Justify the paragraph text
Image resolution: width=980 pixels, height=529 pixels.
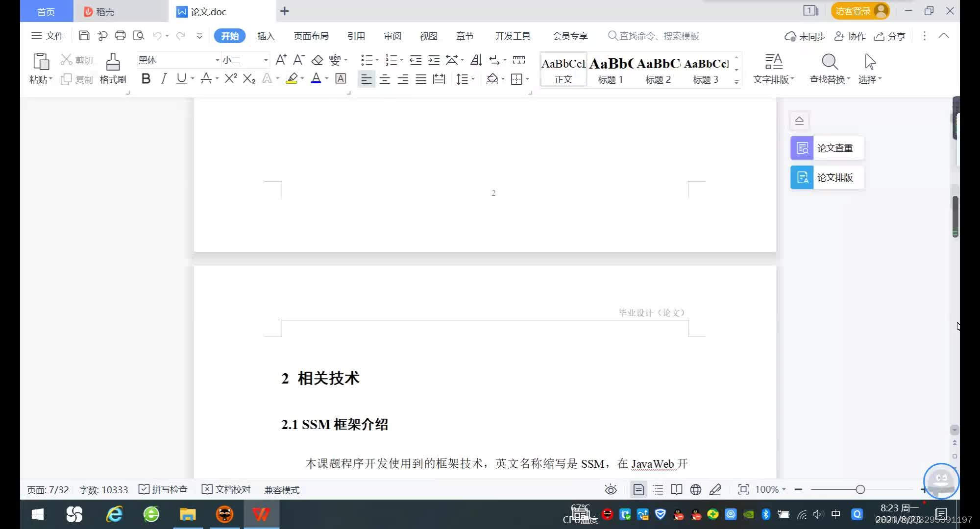tap(421, 79)
